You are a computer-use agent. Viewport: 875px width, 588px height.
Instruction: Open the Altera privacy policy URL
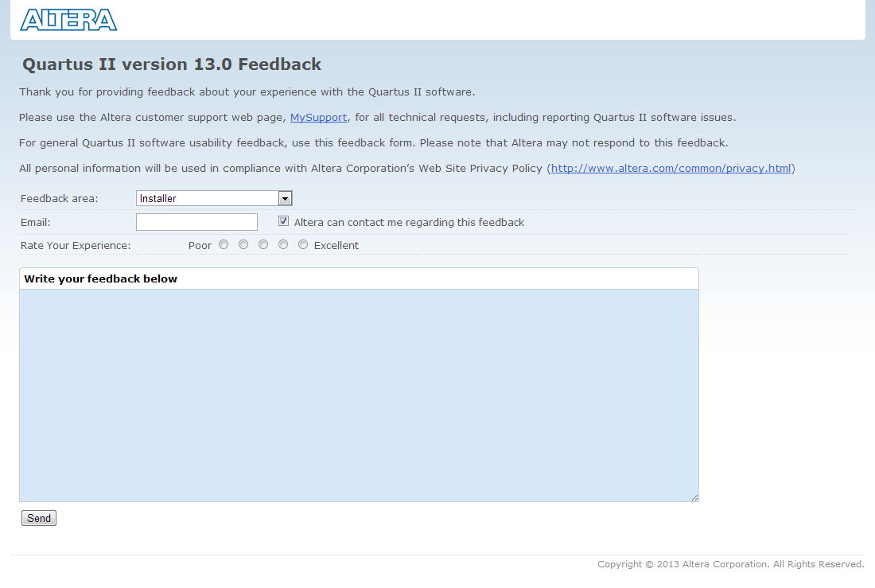(x=671, y=168)
